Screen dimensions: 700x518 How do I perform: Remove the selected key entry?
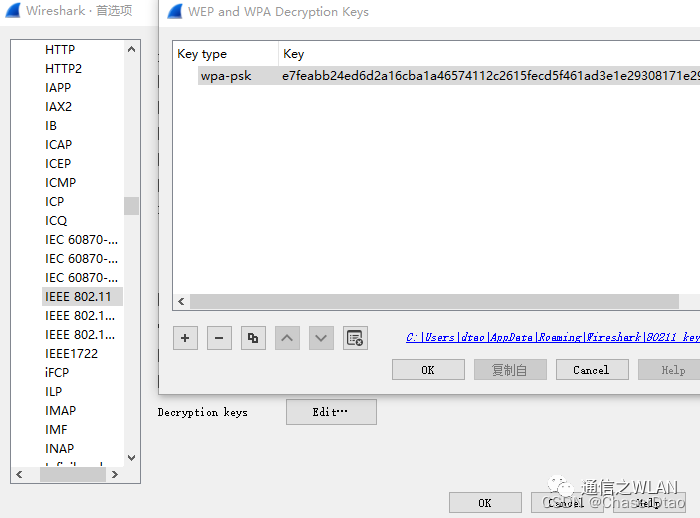tap(219, 338)
